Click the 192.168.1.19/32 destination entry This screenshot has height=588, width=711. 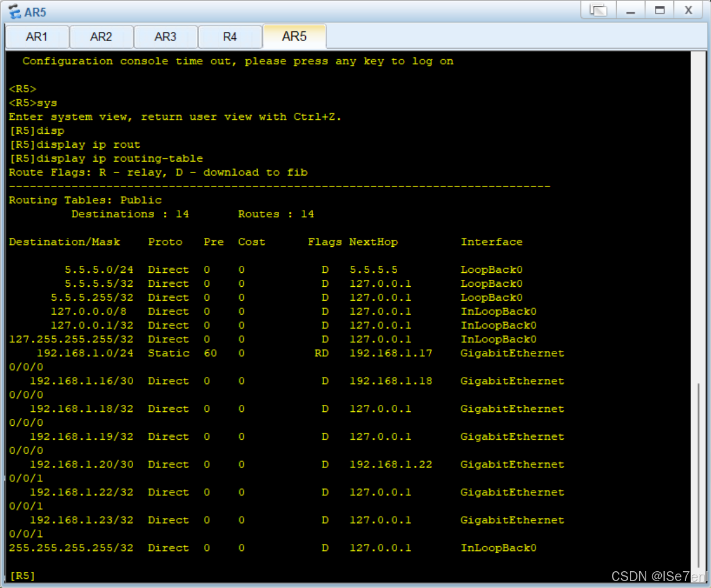click(x=82, y=437)
